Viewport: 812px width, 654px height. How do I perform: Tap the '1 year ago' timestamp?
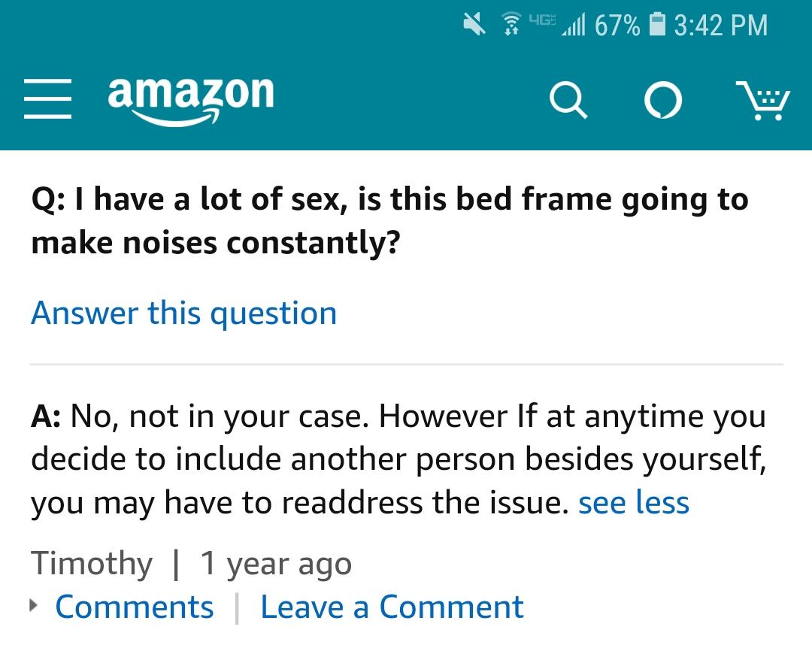[x=275, y=563]
